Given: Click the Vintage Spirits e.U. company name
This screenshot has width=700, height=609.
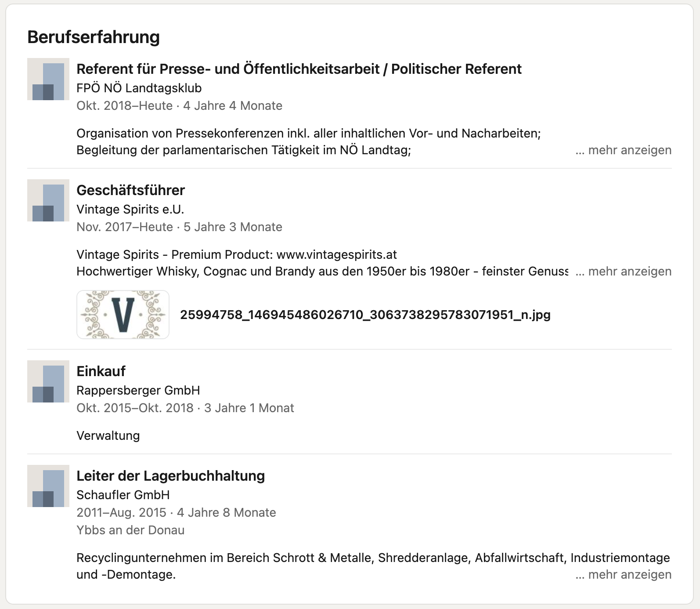Looking at the screenshot, I should pyautogui.click(x=130, y=209).
